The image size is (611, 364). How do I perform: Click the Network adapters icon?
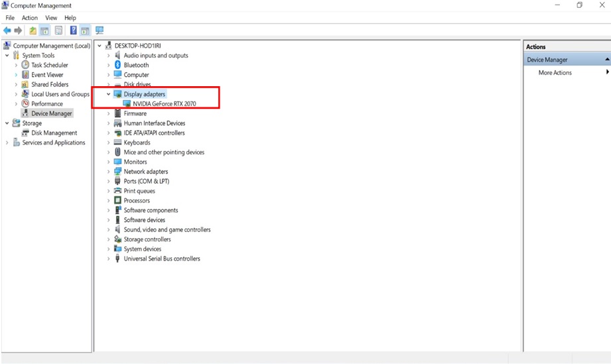[117, 171]
